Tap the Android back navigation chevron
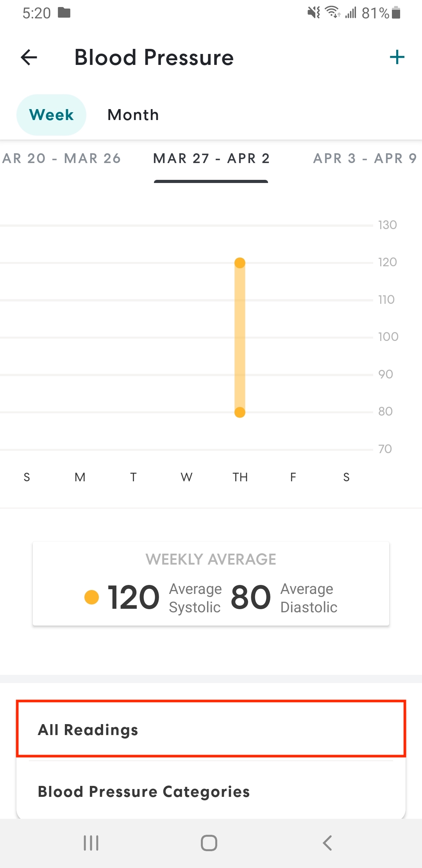 pos(327,843)
